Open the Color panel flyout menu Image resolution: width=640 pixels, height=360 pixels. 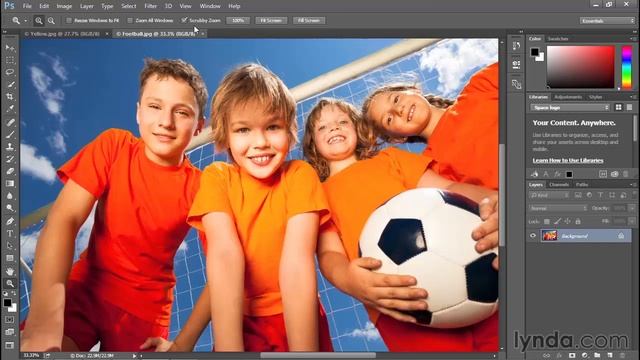[633, 39]
